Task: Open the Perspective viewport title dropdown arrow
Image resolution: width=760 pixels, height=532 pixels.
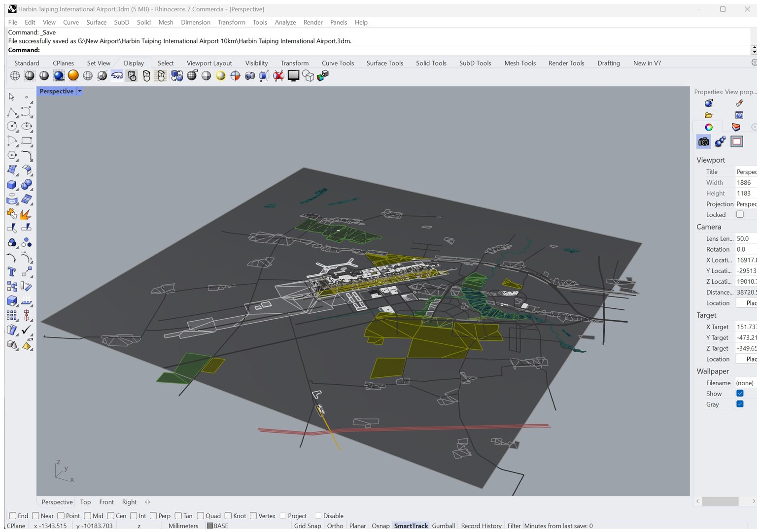Action: (80, 91)
